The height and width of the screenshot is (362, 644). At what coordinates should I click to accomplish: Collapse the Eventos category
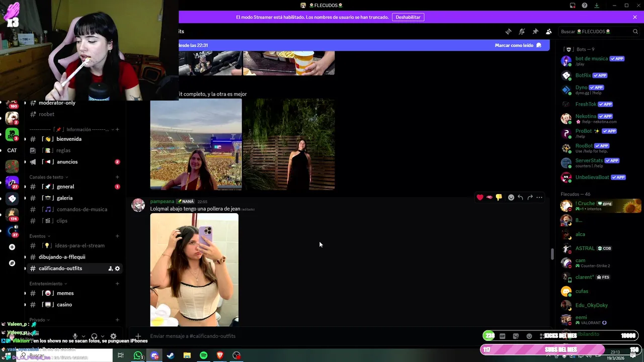point(39,236)
